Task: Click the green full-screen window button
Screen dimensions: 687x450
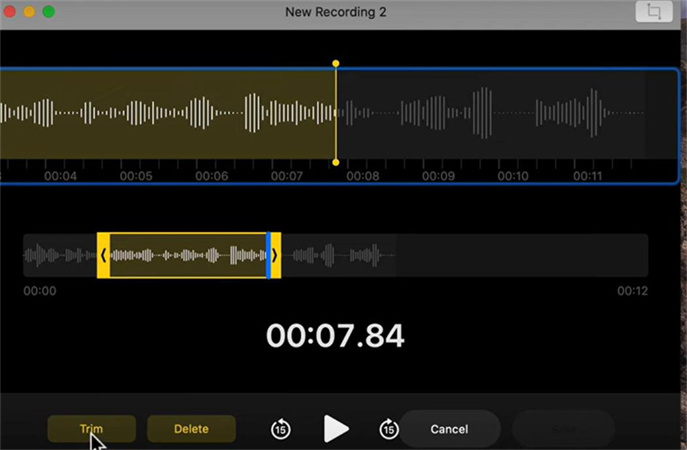Action: pos(48,12)
